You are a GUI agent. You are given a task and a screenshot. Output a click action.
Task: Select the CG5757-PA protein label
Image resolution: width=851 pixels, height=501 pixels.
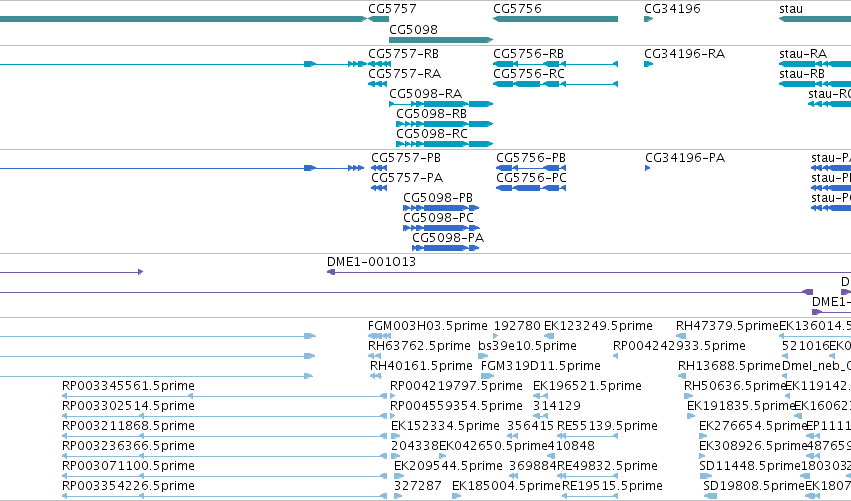[407, 178]
